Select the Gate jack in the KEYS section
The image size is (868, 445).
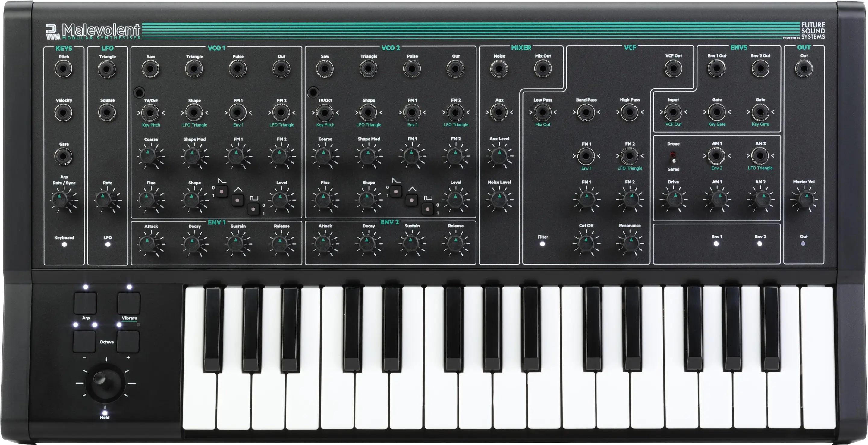[63, 156]
